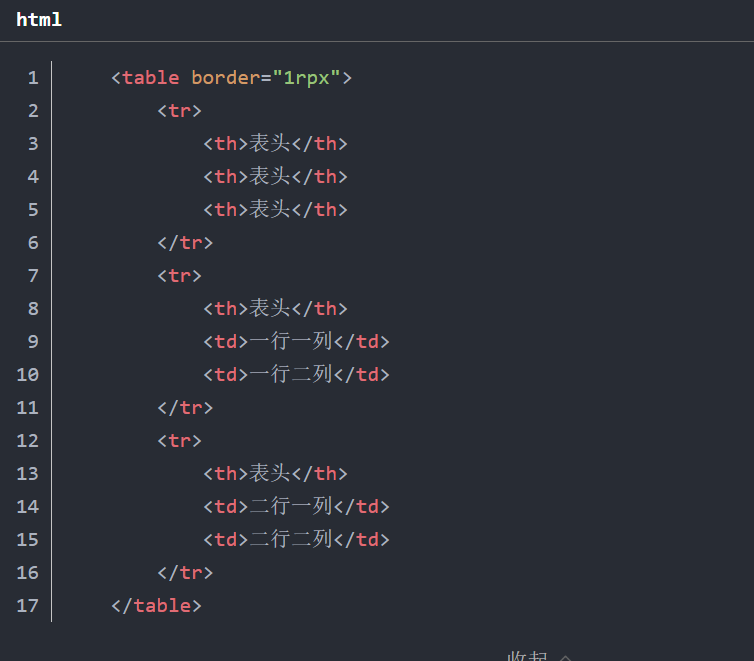Screen dimensions: 754x661
Task: Click the opening table tag name
Action: 150,78
